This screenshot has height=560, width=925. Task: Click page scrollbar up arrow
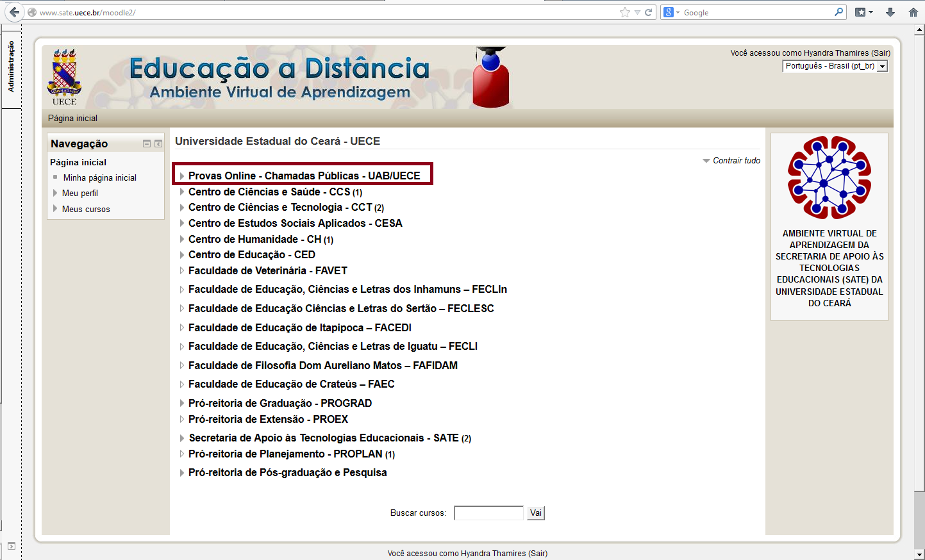tap(920, 29)
